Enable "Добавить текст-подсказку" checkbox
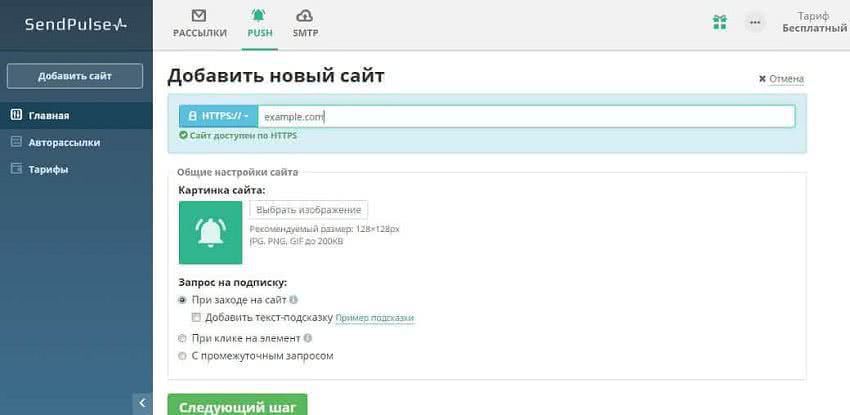 pyautogui.click(x=196, y=317)
